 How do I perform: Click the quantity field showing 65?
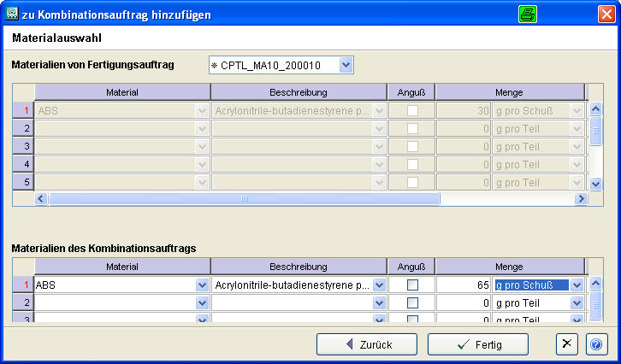pyautogui.click(x=464, y=285)
